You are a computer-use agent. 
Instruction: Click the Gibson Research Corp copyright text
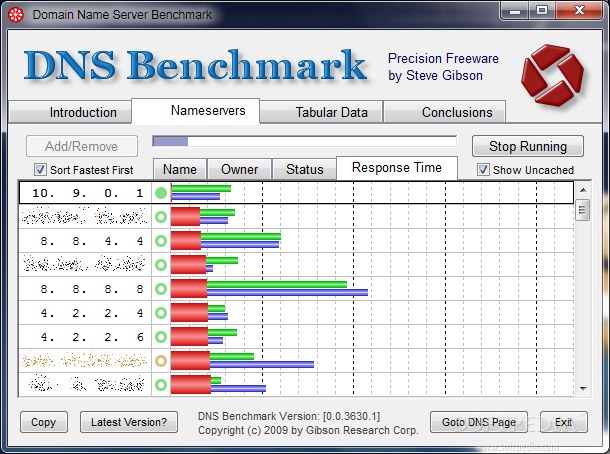(308, 430)
